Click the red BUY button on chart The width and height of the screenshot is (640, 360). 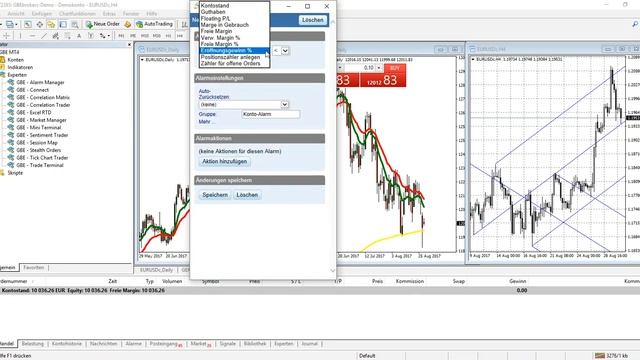tap(394, 68)
